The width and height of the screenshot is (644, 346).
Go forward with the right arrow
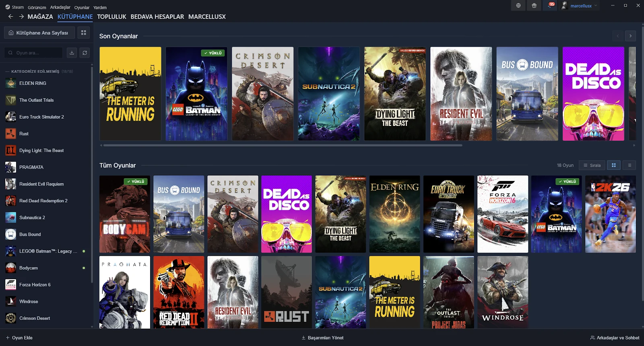(21, 16)
